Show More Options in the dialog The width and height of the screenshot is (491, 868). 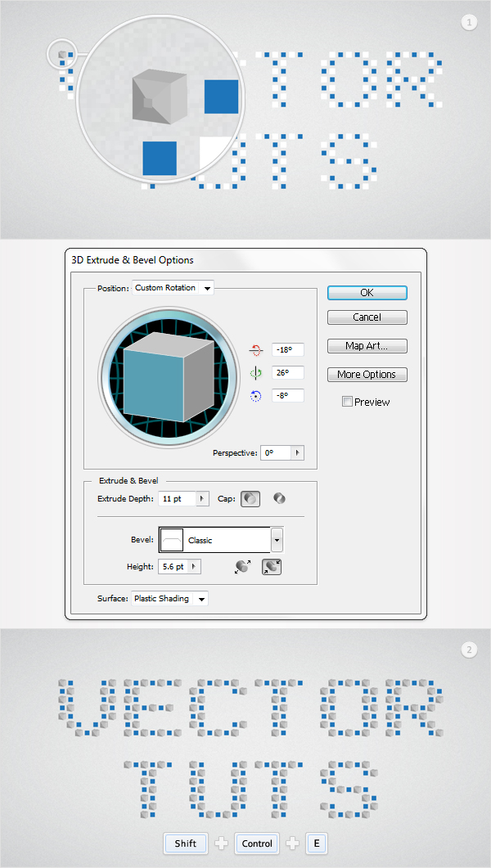click(367, 375)
